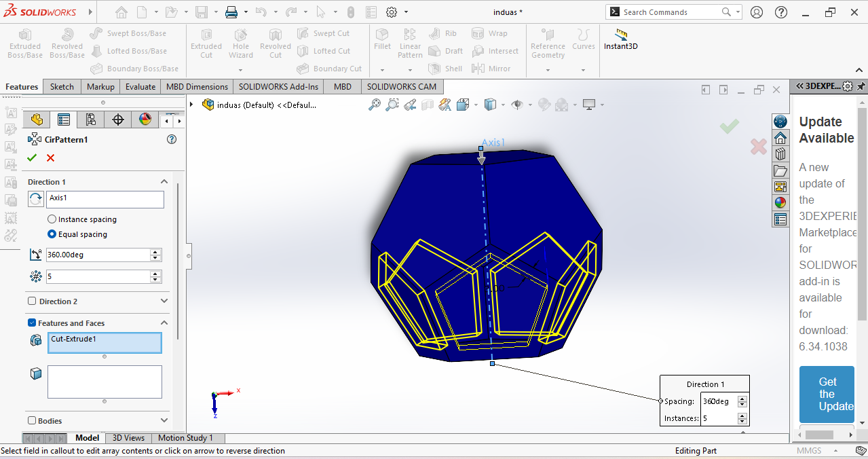This screenshot has width=868, height=459.
Task: Increase the instance count 5 spinner
Action: 156,274
